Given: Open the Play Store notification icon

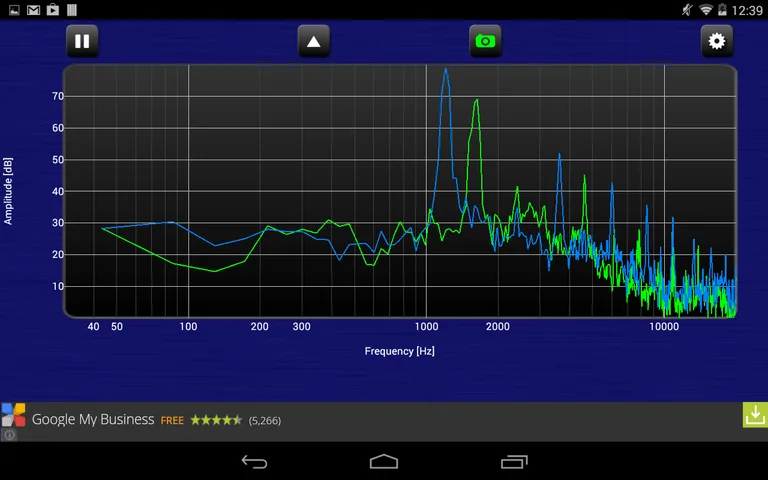Looking at the screenshot, I should tap(52, 10).
